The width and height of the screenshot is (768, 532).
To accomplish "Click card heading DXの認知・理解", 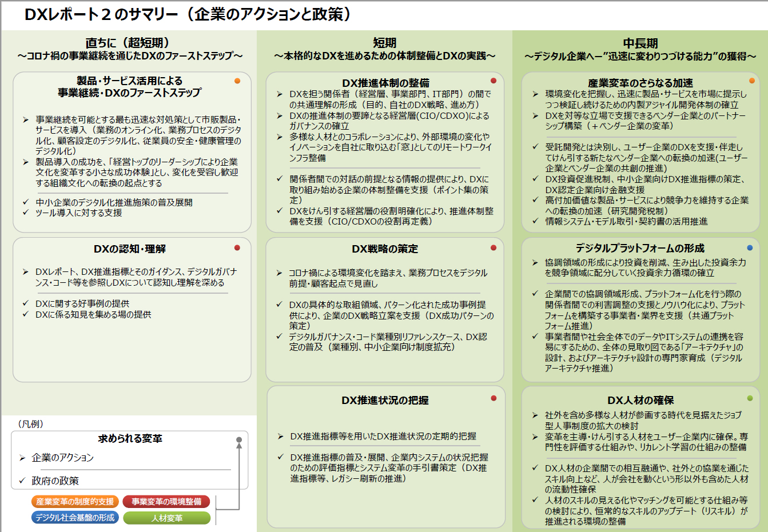I will pyautogui.click(x=130, y=249).
